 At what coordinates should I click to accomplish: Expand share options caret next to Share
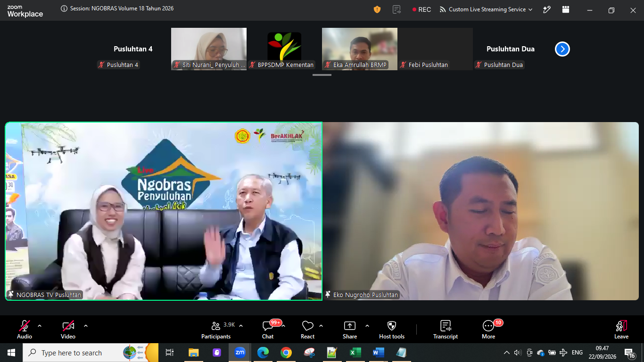click(367, 326)
